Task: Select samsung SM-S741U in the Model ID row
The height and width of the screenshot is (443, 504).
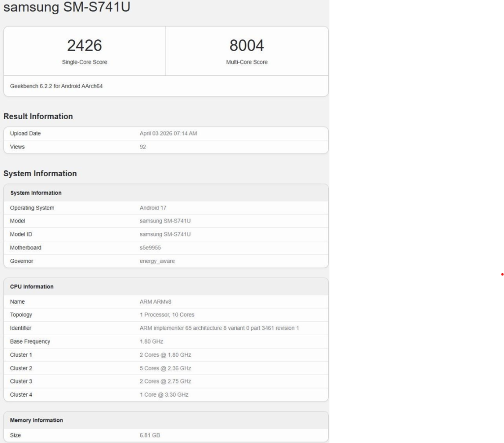Action: pos(165,234)
